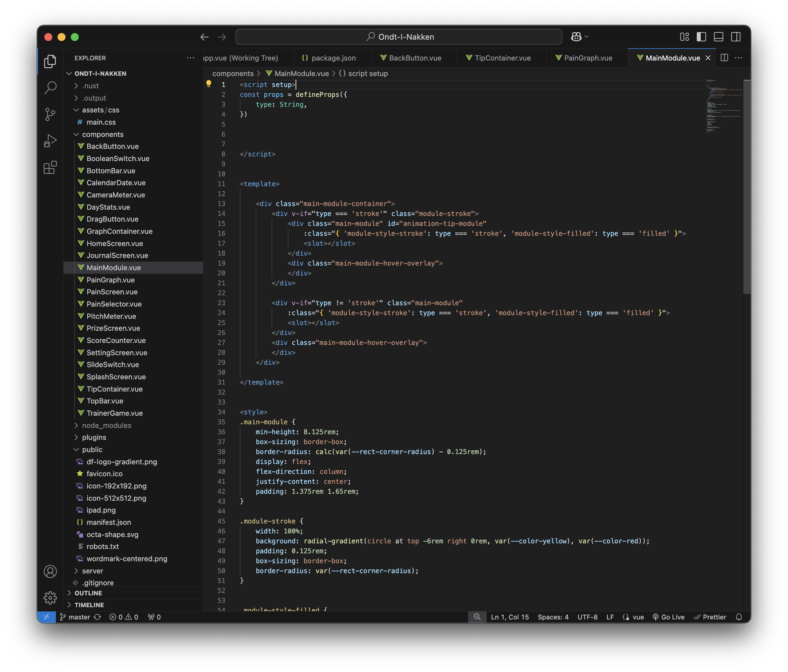Click Go Live in status bar
This screenshot has width=788, height=672.
pyautogui.click(x=668, y=617)
